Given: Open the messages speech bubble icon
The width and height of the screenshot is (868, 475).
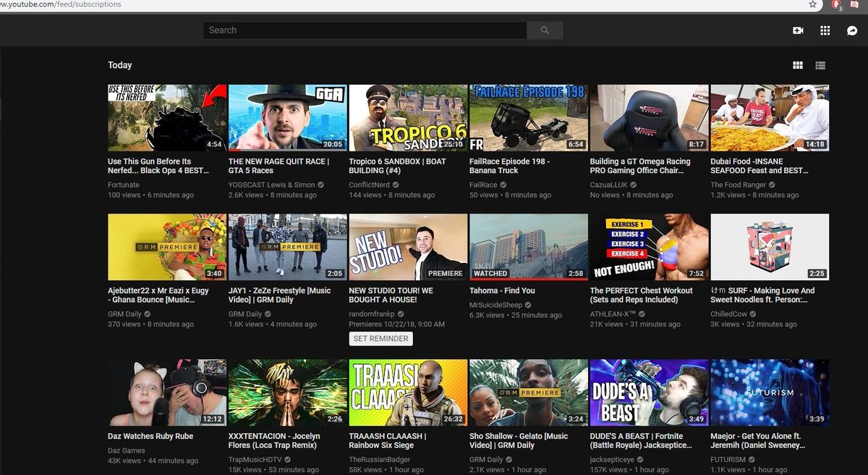Looking at the screenshot, I should 852,30.
